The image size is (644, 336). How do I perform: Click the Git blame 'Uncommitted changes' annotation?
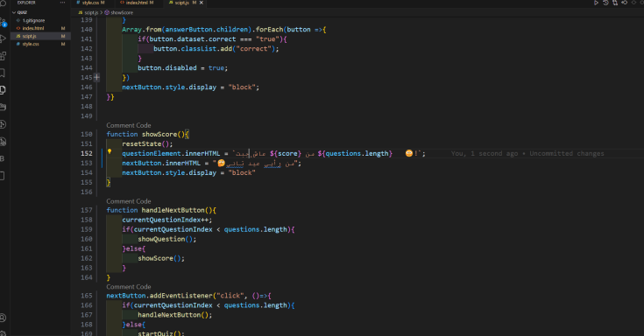(567, 153)
